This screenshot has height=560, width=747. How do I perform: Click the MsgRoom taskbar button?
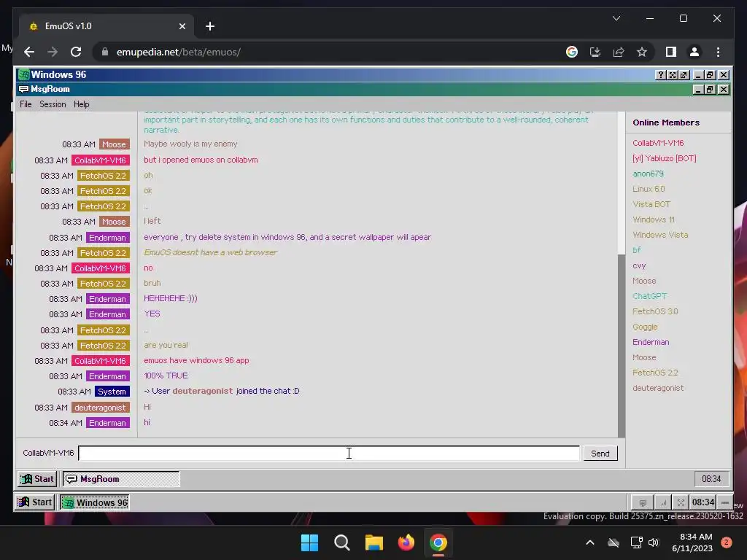[121, 478]
